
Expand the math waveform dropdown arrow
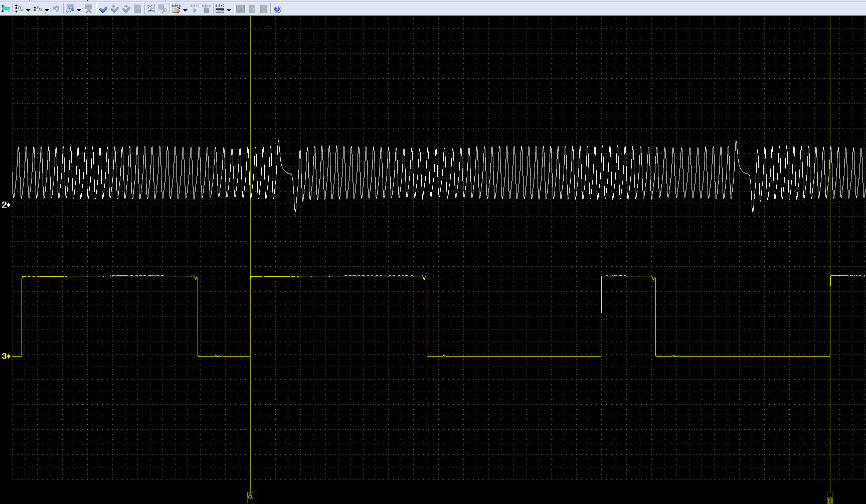click(x=79, y=10)
